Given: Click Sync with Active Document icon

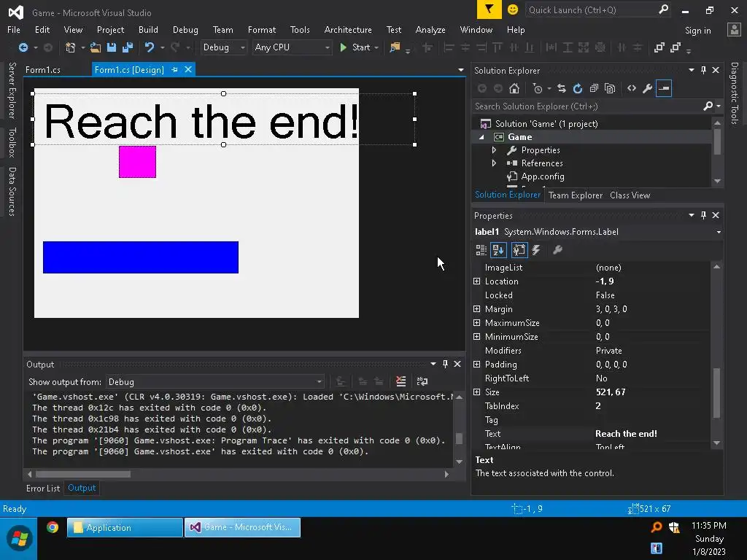Looking at the screenshot, I should (x=562, y=88).
